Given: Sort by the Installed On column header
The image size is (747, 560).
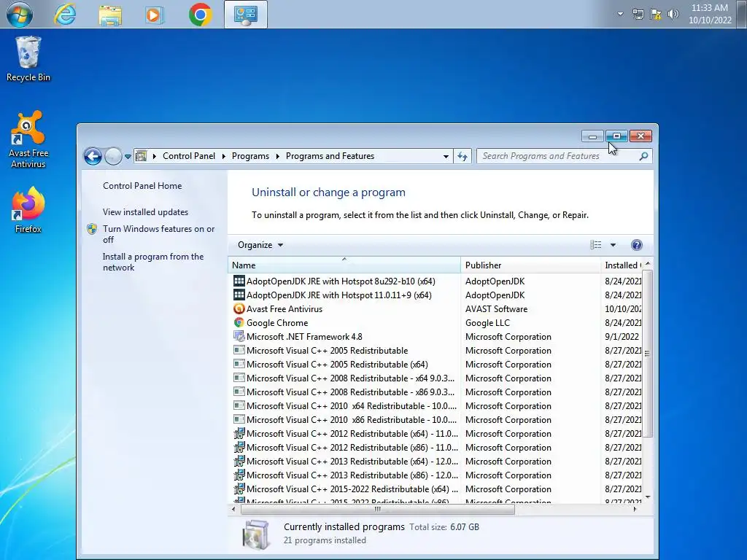Looking at the screenshot, I should click(622, 265).
